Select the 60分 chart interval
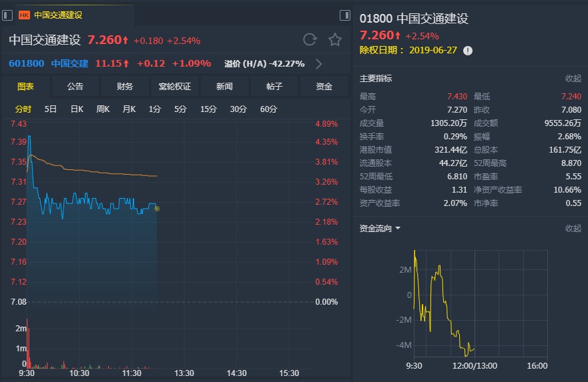588x382 pixels. coord(268,109)
